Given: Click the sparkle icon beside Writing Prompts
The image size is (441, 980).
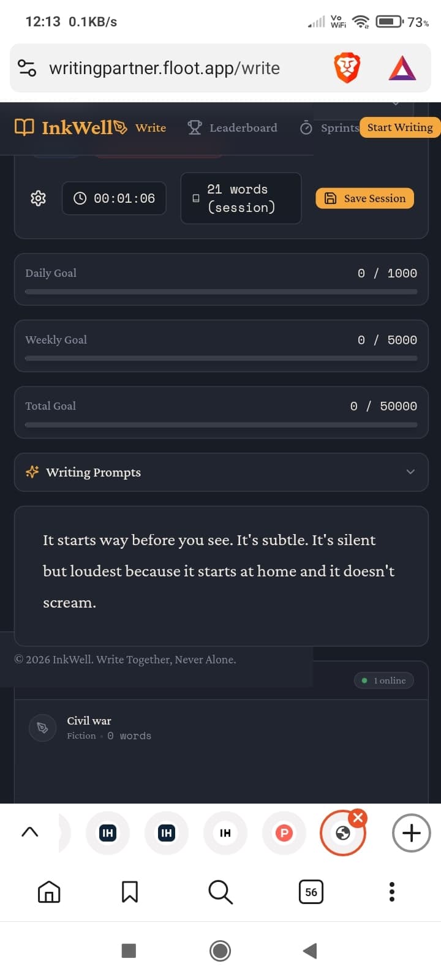Looking at the screenshot, I should (32, 472).
